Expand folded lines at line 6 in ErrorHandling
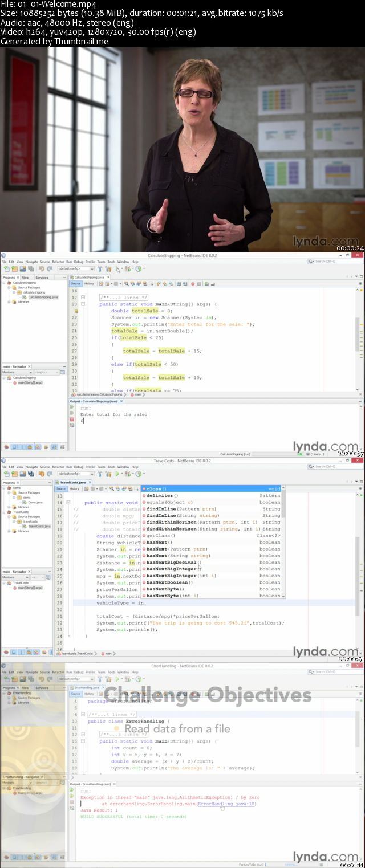365x868 pixels. 83,714
